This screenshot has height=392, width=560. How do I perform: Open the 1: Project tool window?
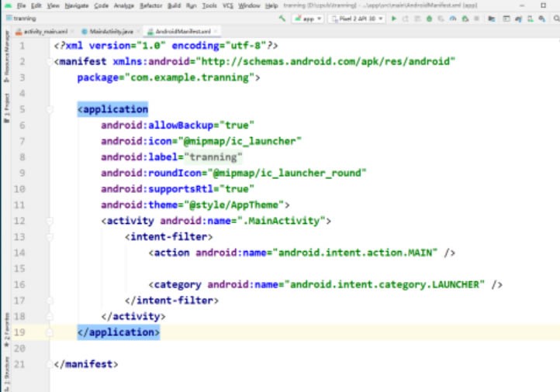click(6, 108)
